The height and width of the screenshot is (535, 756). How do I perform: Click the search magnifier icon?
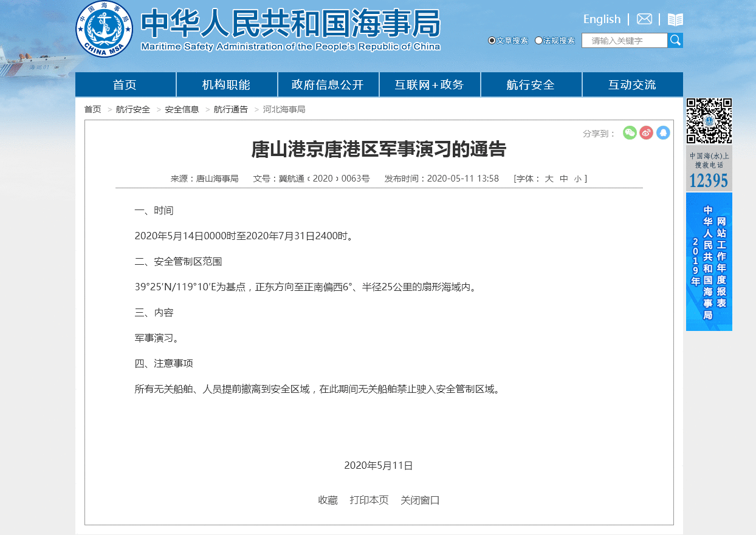675,40
